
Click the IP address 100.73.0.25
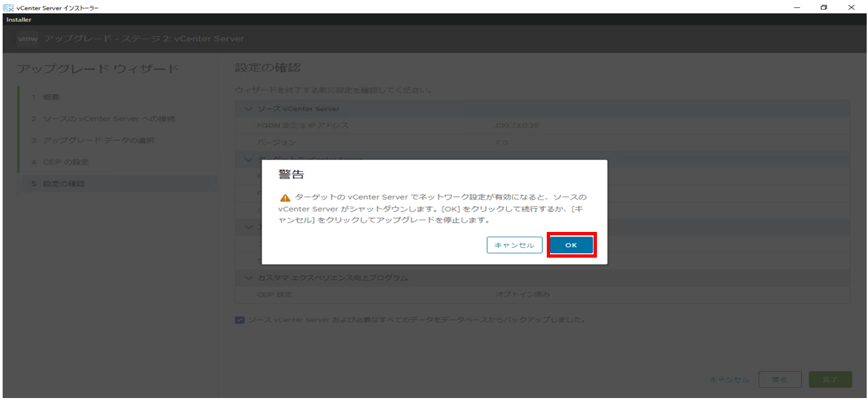[x=517, y=125]
